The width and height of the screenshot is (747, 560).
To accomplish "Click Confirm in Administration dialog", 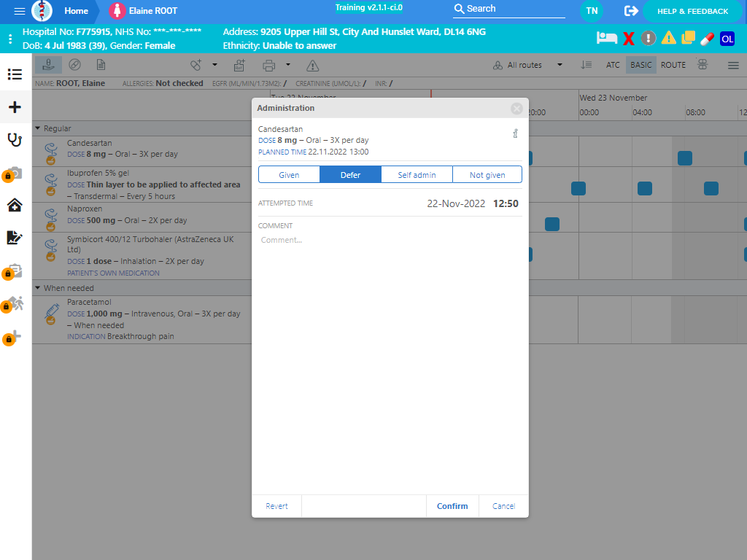I will tap(452, 506).
